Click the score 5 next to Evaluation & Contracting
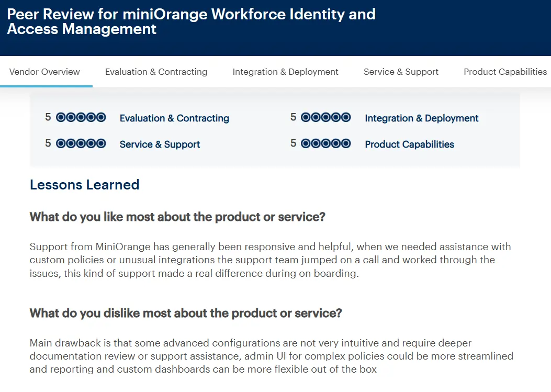This screenshot has height=392, width=551. (x=48, y=117)
